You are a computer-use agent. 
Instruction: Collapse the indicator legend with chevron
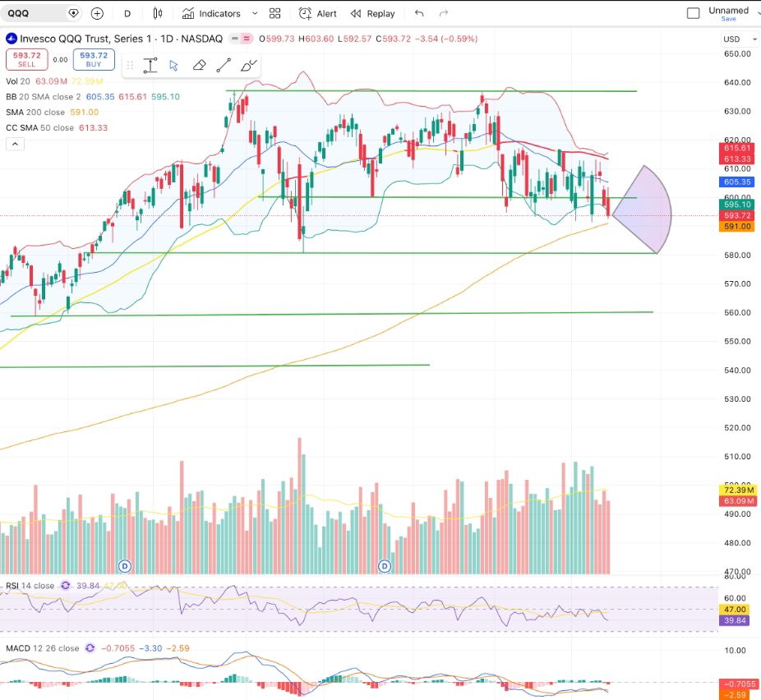15,144
